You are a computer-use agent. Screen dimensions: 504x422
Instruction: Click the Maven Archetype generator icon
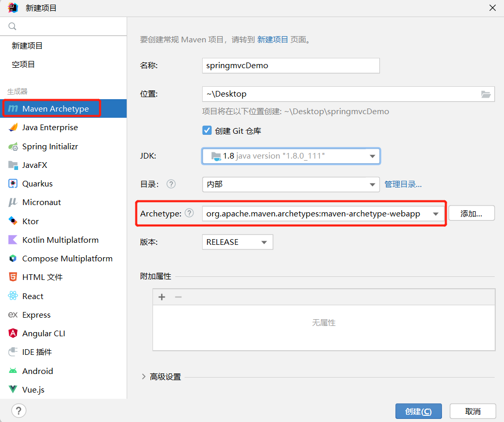tap(13, 108)
